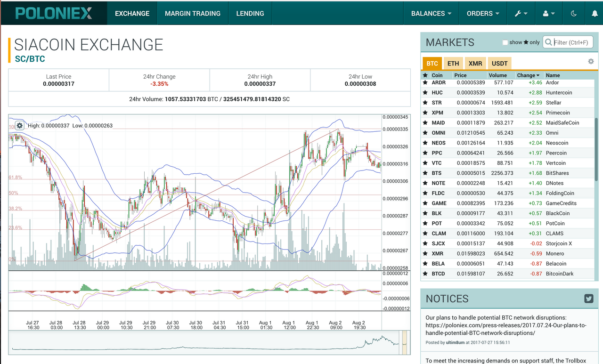603x364 pixels.
Task: Star the NOTE market
Action: (x=425, y=183)
